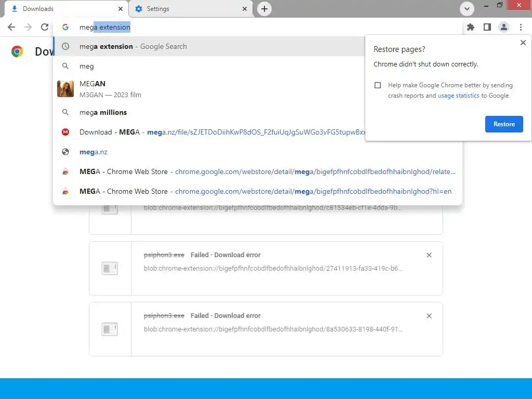Click the globe icon beside mega.nz
This screenshot has width=532, height=399.
point(65,152)
